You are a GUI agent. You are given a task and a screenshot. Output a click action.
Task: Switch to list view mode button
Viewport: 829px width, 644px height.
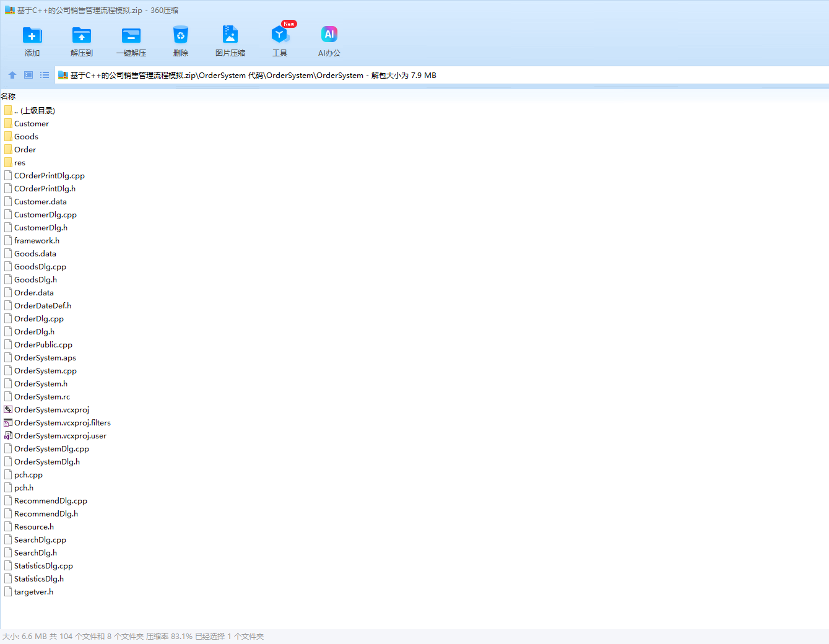[45, 75]
